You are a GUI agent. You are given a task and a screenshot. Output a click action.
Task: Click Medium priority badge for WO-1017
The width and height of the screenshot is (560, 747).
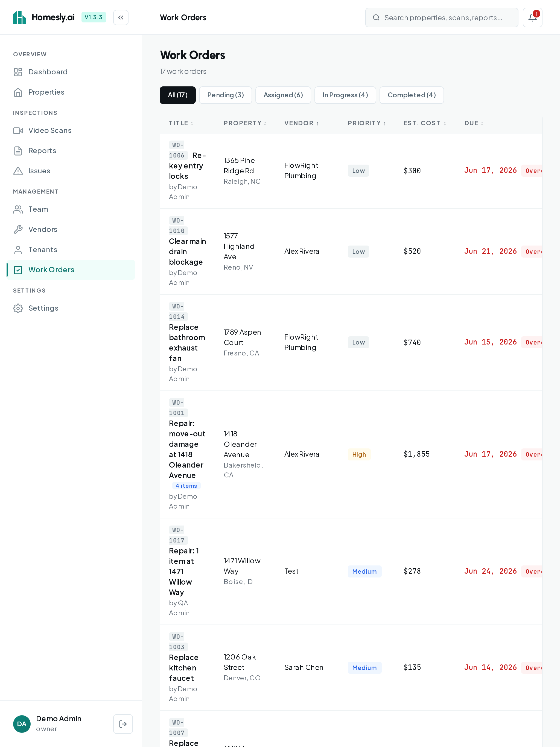(x=364, y=571)
